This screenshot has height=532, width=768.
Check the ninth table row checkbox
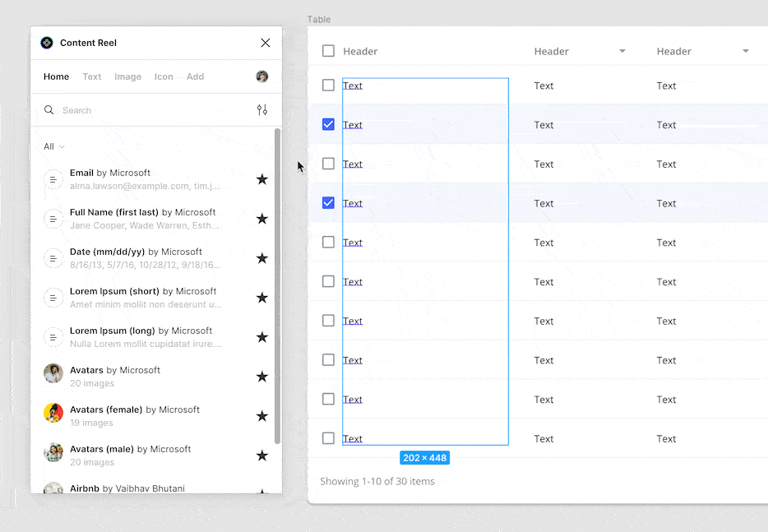[x=328, y=400]
